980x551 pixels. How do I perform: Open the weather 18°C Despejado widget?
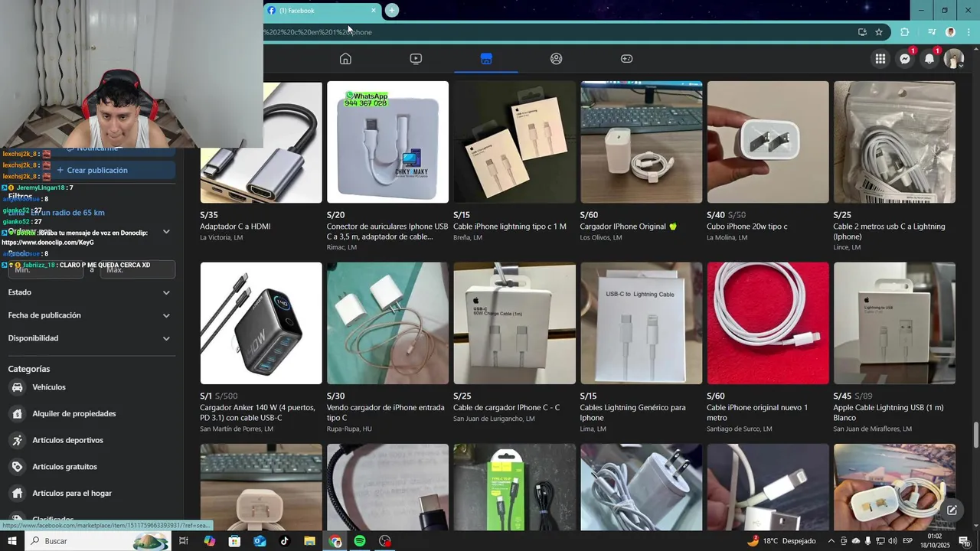(x=781, y=541)
